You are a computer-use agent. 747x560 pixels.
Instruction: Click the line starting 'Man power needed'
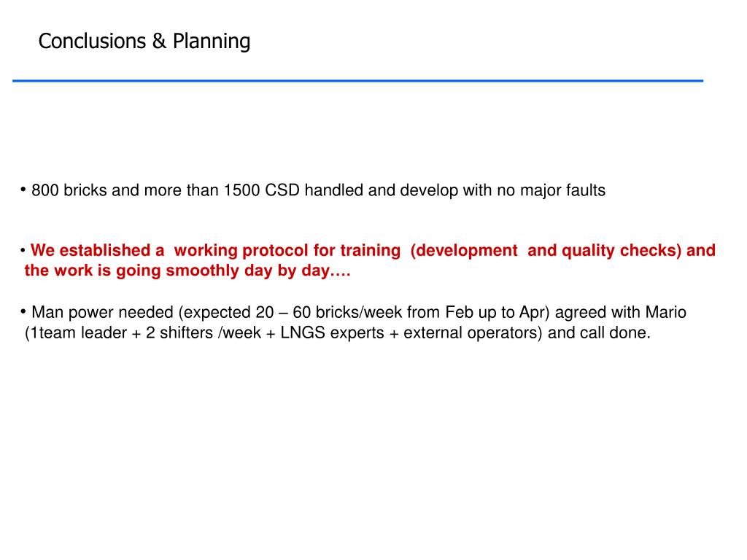point(354,312)
